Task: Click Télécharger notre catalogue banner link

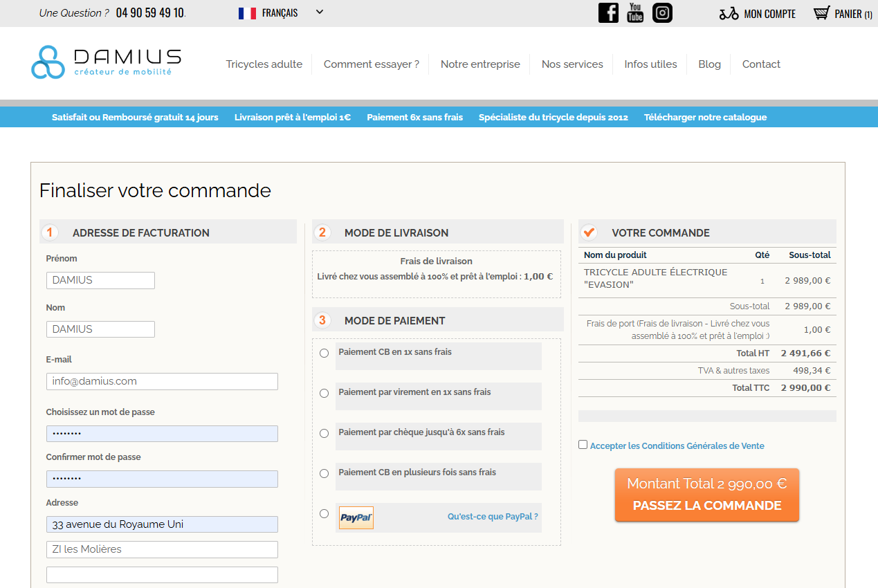Action: coord(705,117)
